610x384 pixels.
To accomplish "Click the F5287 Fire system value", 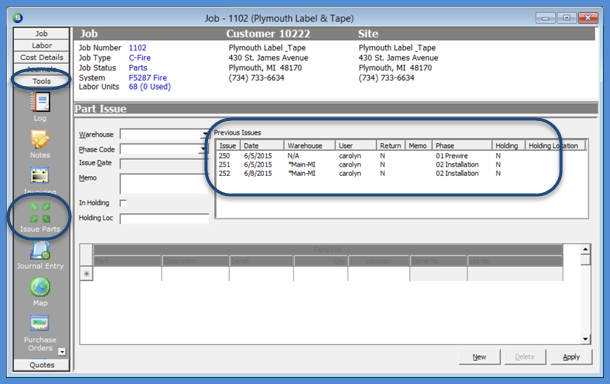I will (x=148, y=78).
